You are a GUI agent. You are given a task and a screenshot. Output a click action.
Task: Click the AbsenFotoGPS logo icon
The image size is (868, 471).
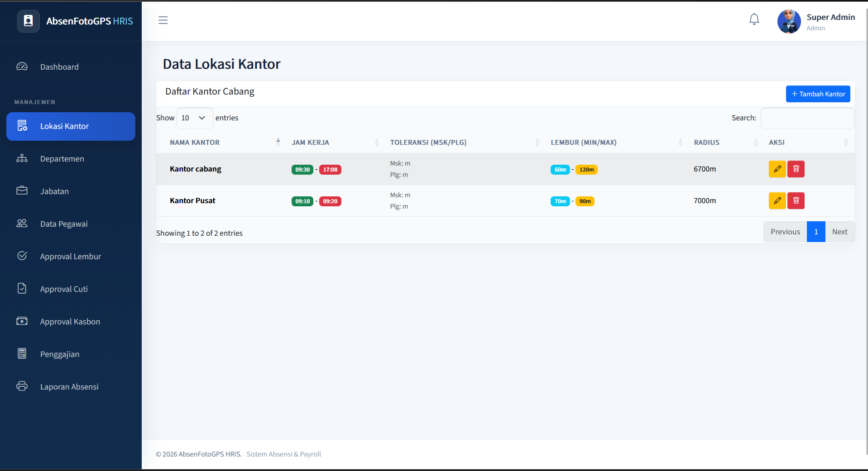pos(29,21)
